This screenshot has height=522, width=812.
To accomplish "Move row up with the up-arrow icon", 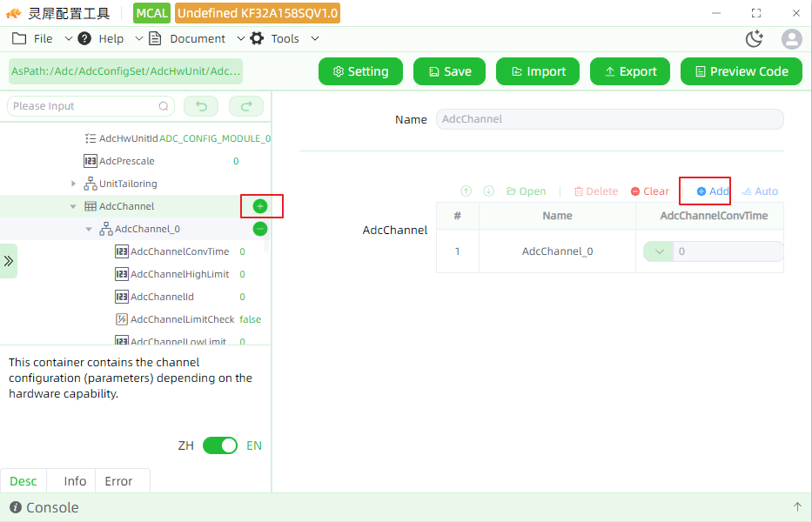I will pyautogui.click(x=466, y=191).
